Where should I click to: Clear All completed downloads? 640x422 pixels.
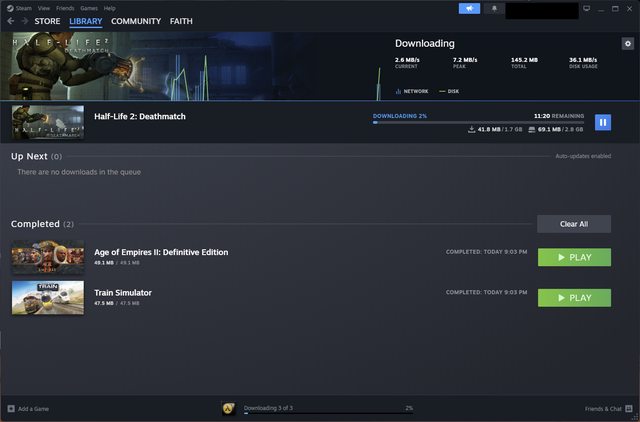[573, 224]
